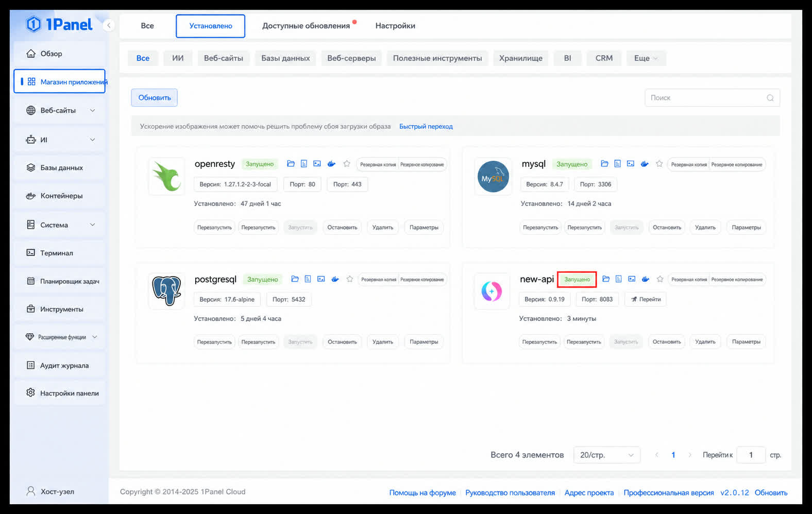The width and height of the screenshot is (812, 514).
Task: Click the Docker whale icon for openresty
Action: tap(331, 164)
